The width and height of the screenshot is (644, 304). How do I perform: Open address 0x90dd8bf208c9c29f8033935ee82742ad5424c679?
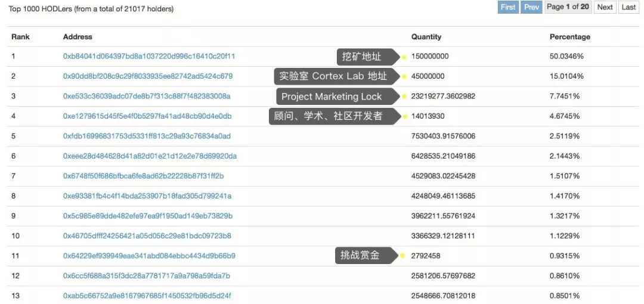[148, 76]
